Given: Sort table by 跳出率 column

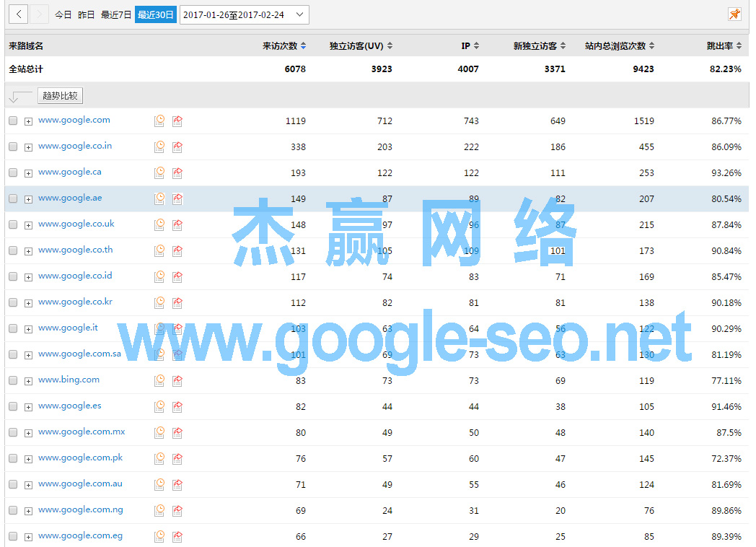Looking at the screenshot, I should [x=724, y=46].
